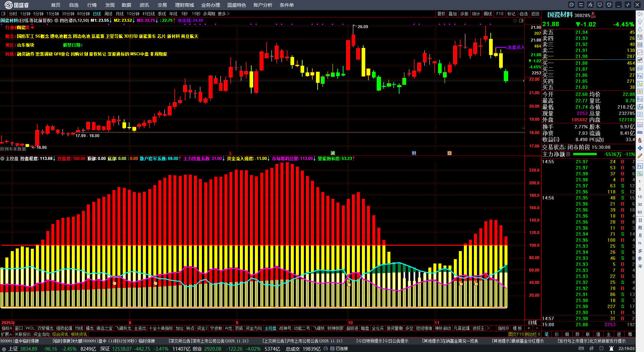The height and width of the screenshot is (352, 644).
Task: Click the 减 marker on chart timeline
Action: (333, 153)
